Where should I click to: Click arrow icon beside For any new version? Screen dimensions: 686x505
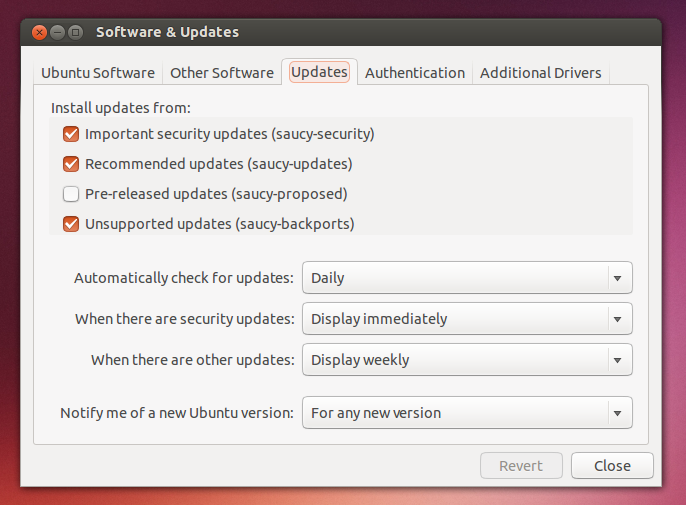tap(617, 413)
